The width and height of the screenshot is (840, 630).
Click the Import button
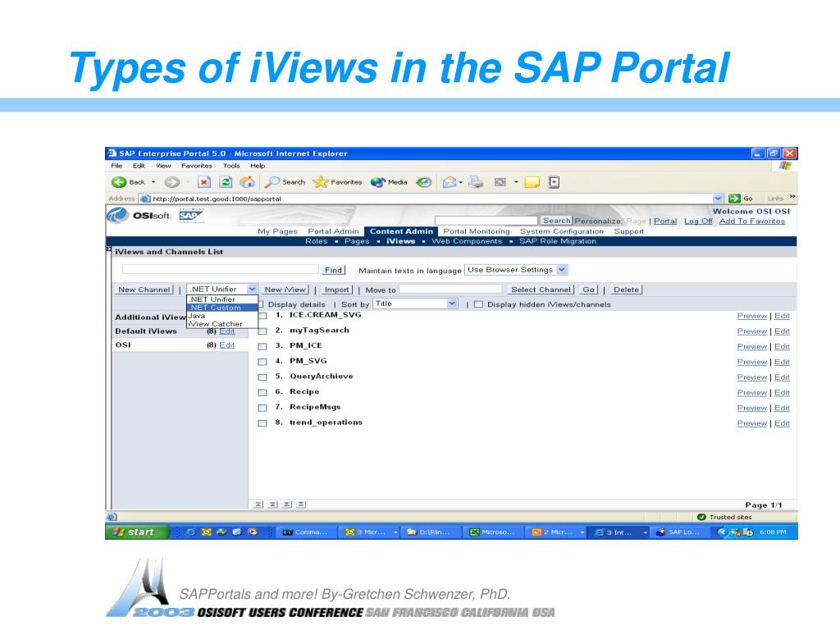point(337,290)
